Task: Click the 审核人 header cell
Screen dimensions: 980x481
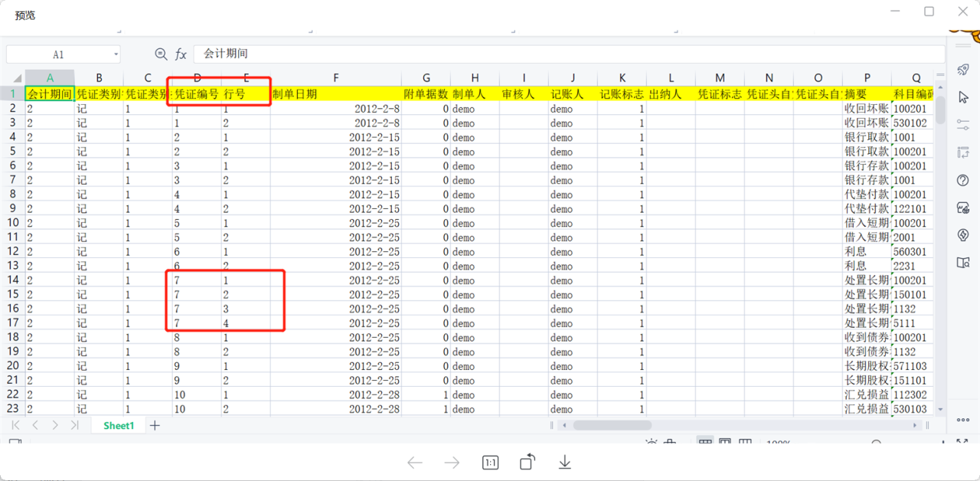Action: [x=524, y=94]
